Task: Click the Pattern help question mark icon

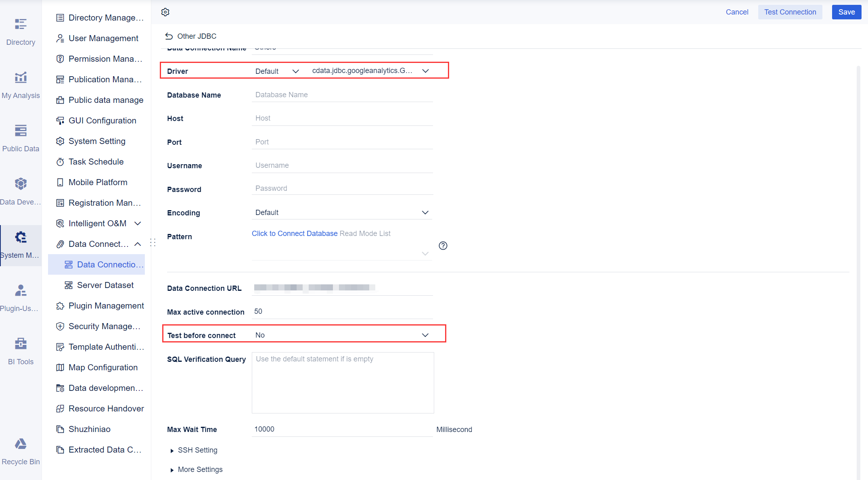Action: (x=443, y=246)
